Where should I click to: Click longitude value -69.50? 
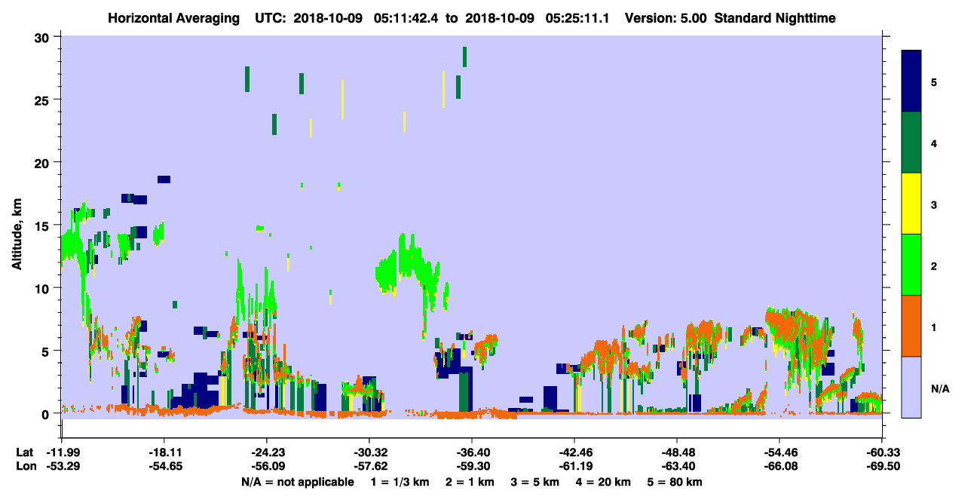tap(882, 466)
